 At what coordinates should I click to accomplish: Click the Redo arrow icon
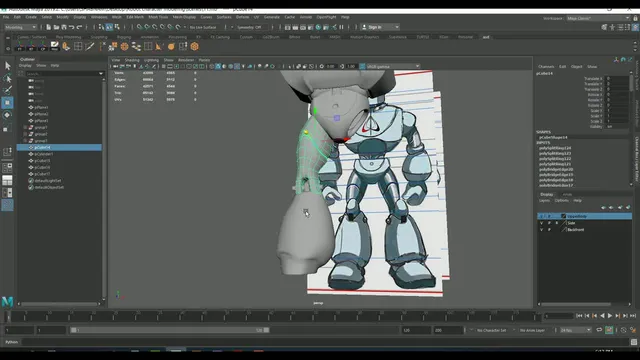coord(80,27)
